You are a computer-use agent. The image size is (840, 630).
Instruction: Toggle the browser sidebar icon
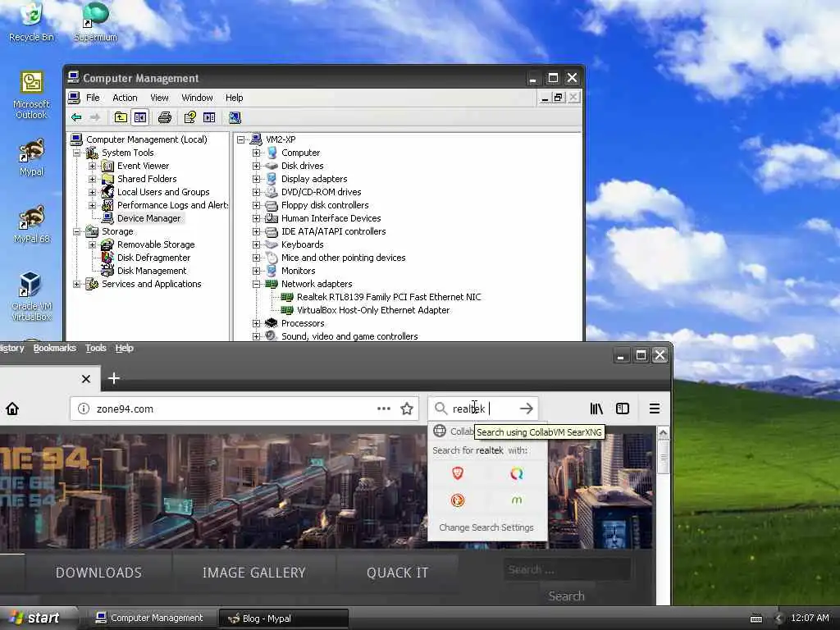point(623,409)
